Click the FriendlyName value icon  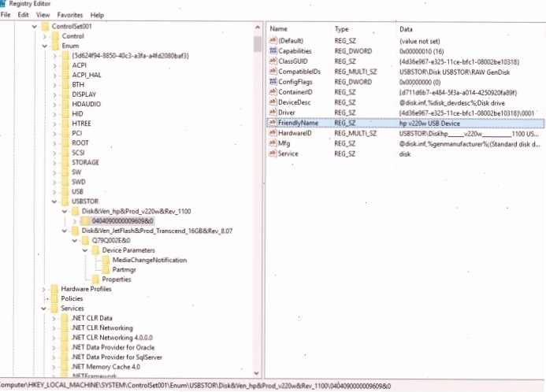point(273,123)
